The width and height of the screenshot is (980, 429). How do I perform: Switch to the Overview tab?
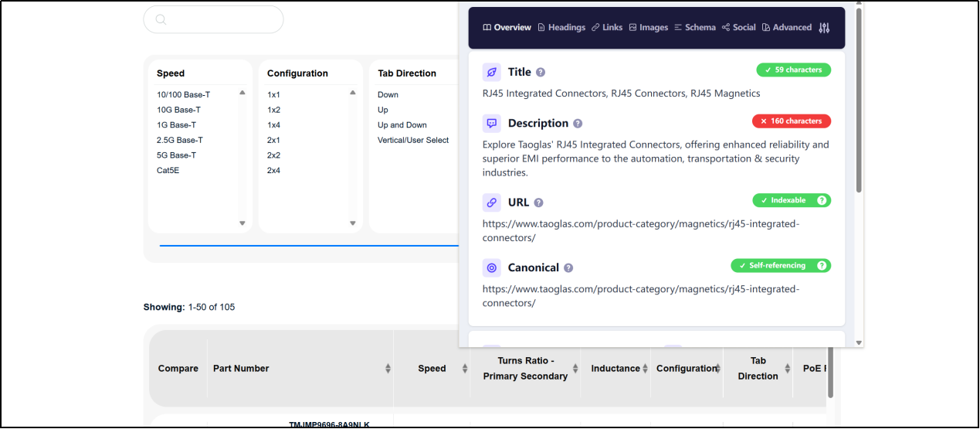507,28
